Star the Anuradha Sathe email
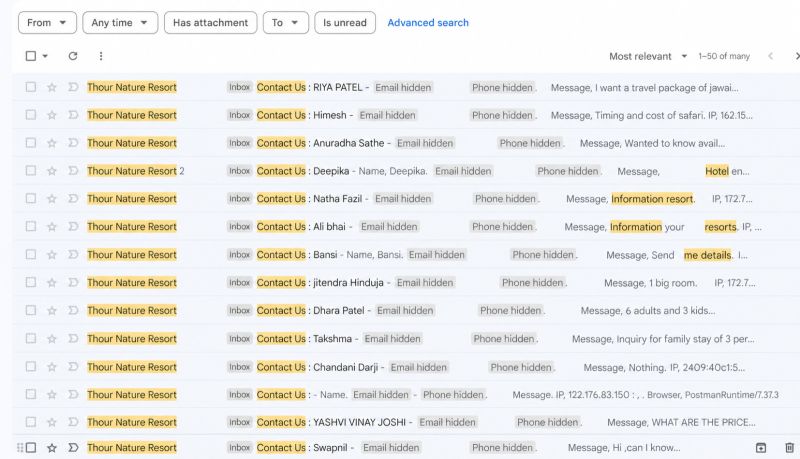 [x=52, y=143]
